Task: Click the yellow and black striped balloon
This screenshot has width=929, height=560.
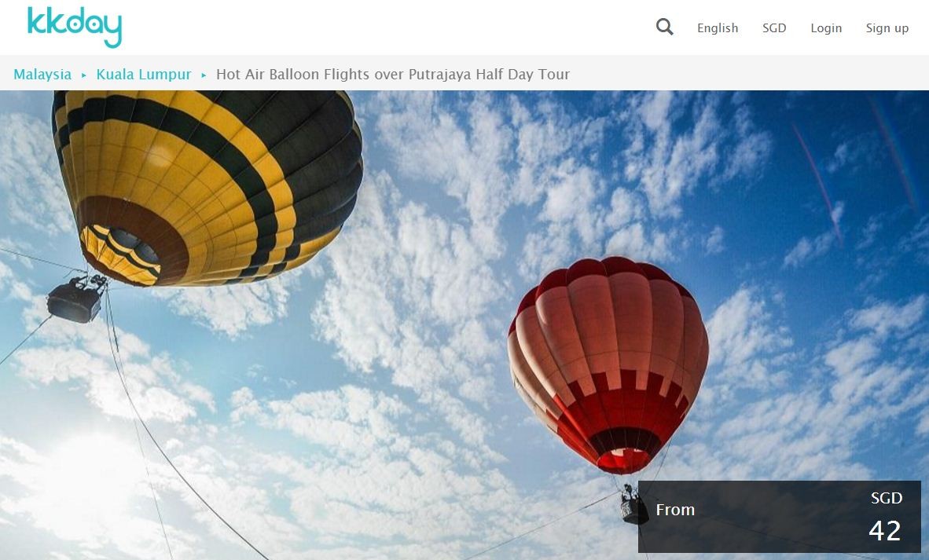Action: [x=207, y=186]
